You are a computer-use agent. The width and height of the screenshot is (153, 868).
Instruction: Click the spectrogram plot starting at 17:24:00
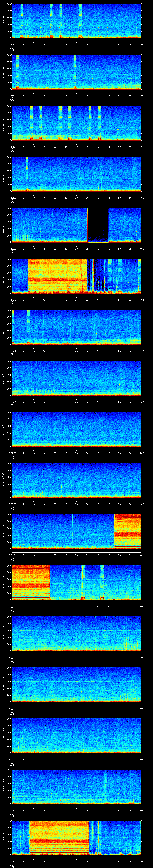pos(76,531)
